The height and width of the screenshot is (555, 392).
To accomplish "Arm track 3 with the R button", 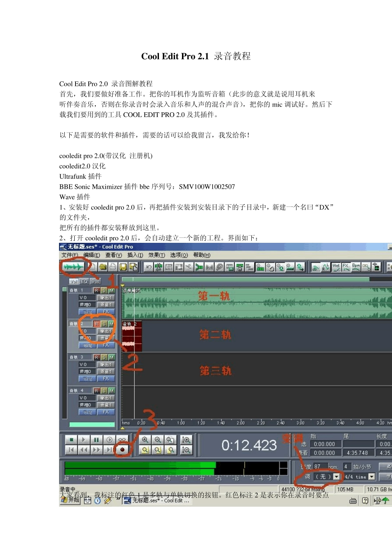I will (97, 357).
